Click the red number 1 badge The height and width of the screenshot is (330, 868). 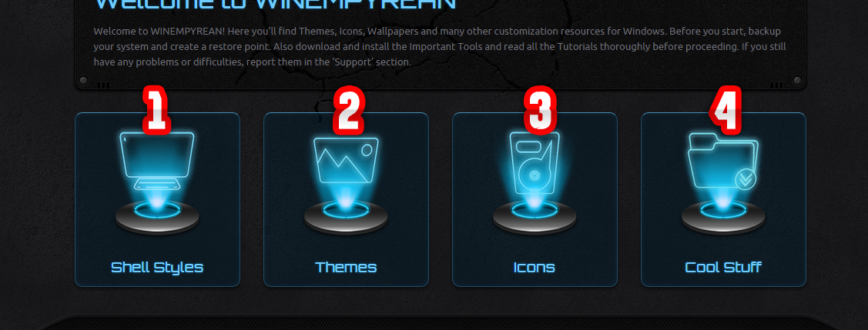(x=156, y=110)
